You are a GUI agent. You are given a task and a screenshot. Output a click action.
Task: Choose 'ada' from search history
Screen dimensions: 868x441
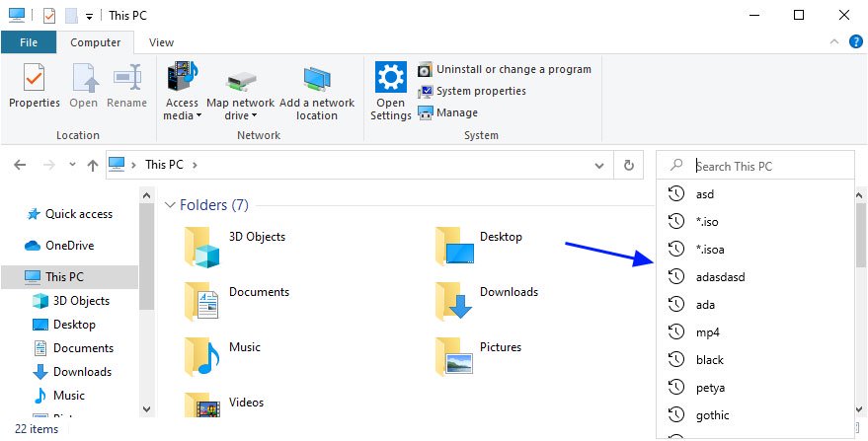[755, 304]
